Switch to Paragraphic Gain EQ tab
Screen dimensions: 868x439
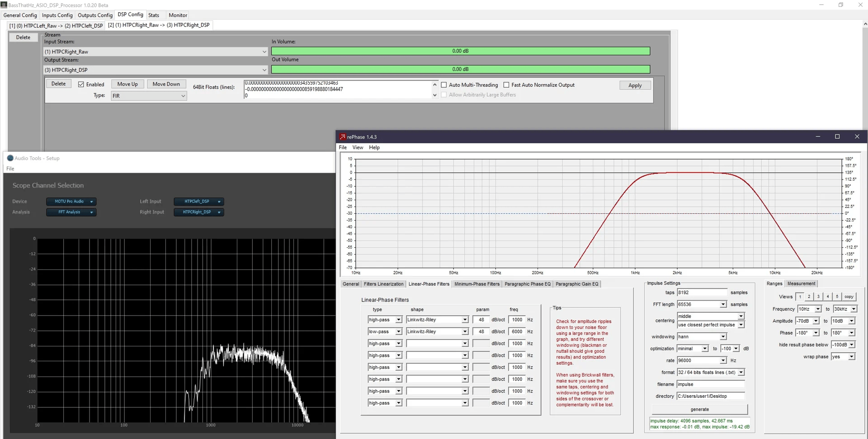(x=577, y=284)
